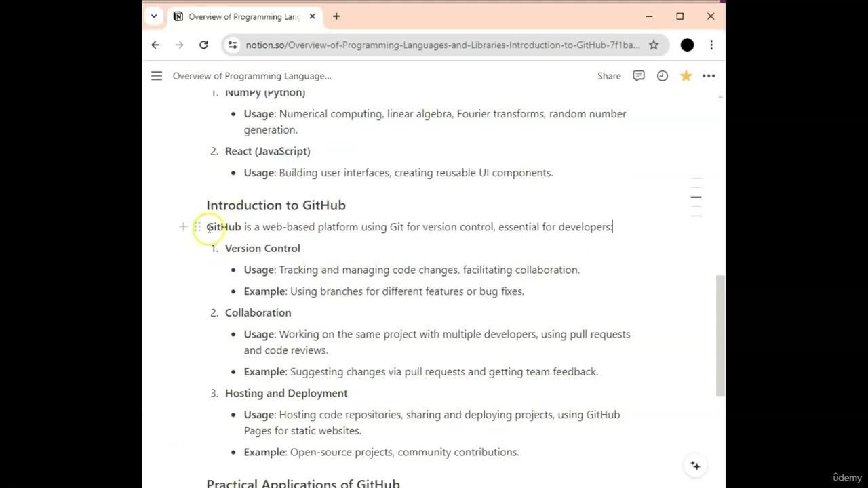Open the Notion sidebar hamburger menu
Viewport: 868px width, 488px height.
point(157,76)
